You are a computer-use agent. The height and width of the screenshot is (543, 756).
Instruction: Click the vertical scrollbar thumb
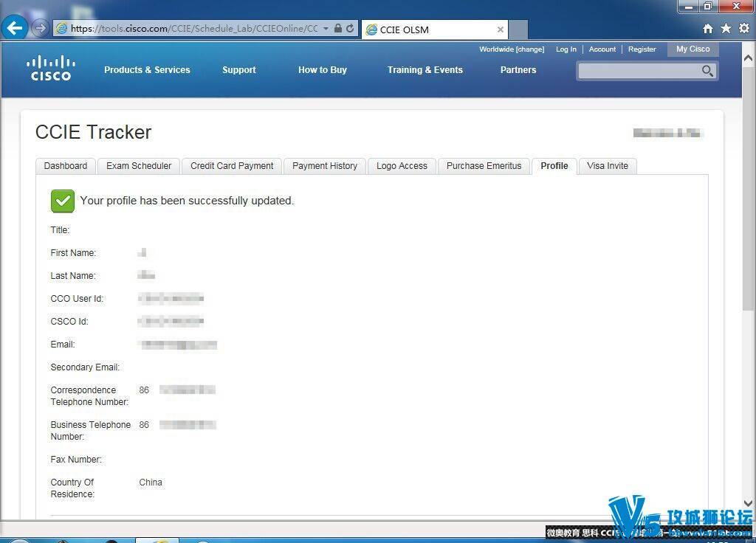pyautogui.click(x=749, y=189)
